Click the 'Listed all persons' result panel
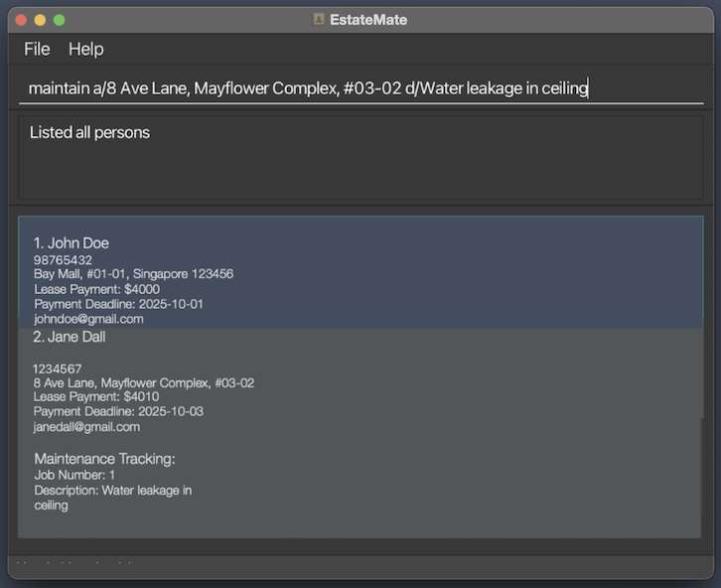The height and width of the screenshot is (588, 721). (x=360, y=157)
